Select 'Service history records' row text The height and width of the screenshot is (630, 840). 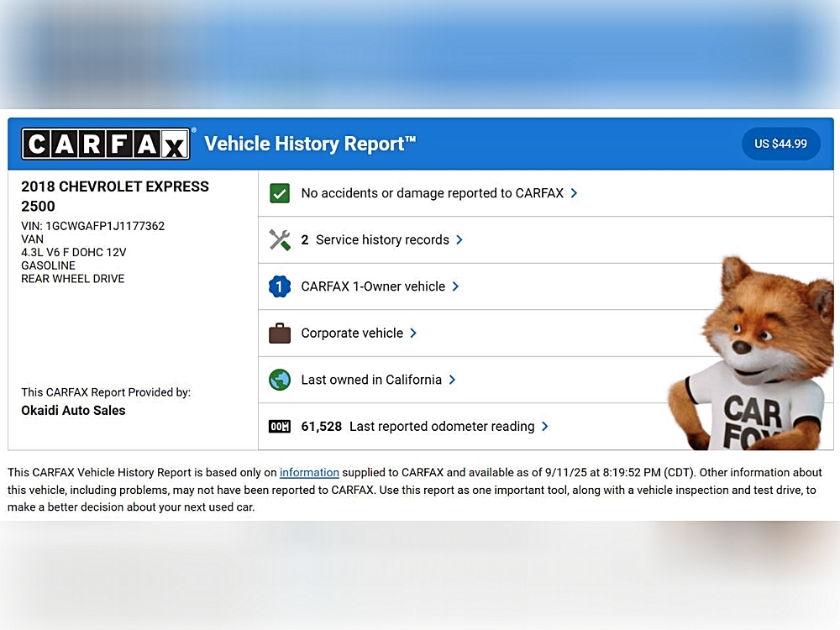pos(382,239)
